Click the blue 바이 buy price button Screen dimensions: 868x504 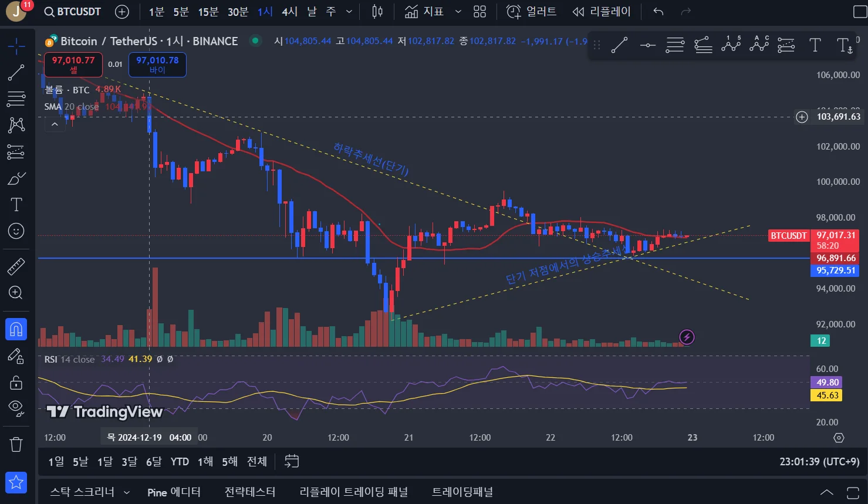click(x=157, y=65)
